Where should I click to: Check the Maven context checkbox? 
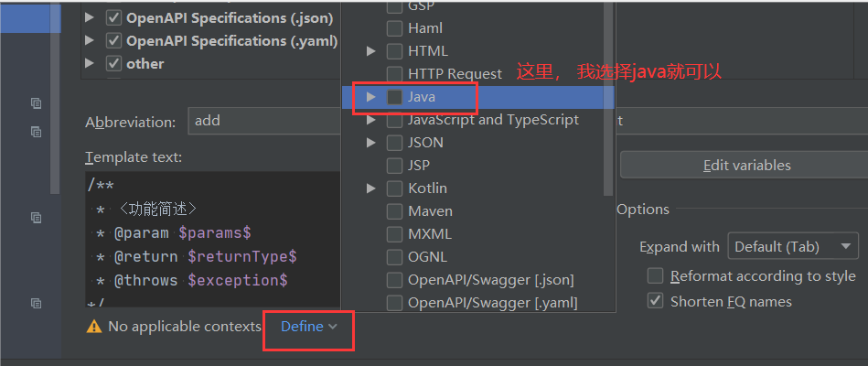pyautogui.click(x=394, y=211)
